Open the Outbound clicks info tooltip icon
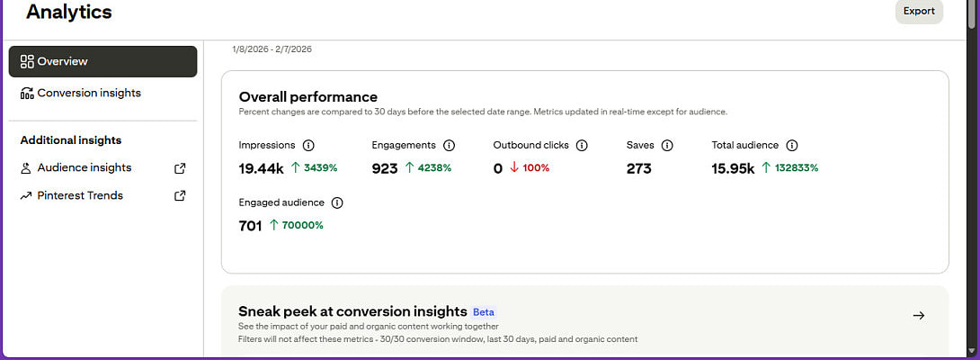 click(582, 145)
